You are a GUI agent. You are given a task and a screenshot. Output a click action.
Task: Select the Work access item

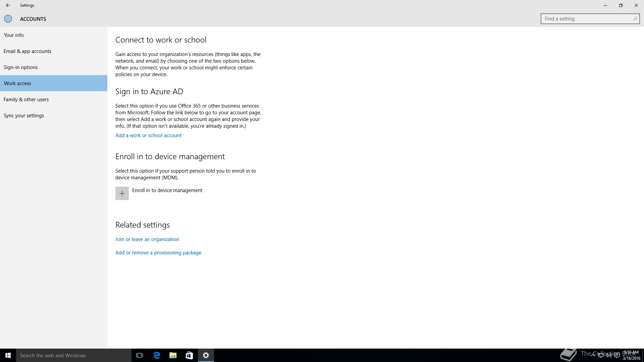(54, 83)
